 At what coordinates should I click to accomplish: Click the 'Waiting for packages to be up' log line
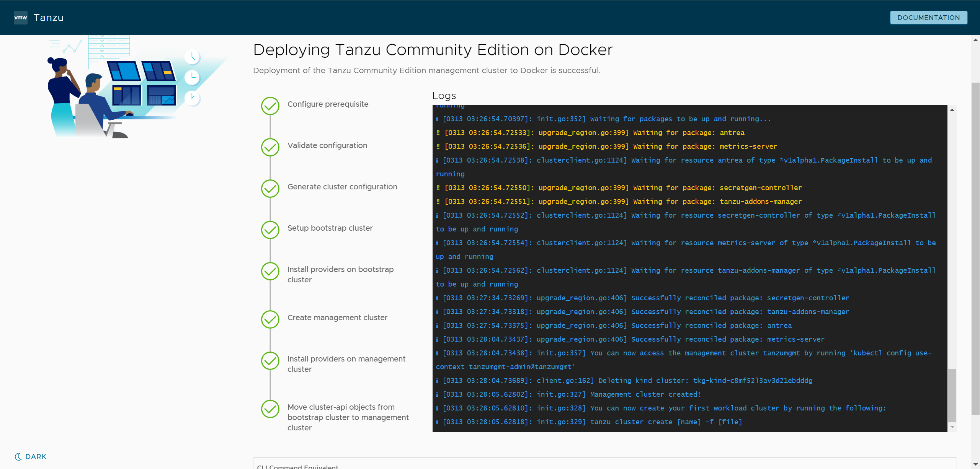603,119
